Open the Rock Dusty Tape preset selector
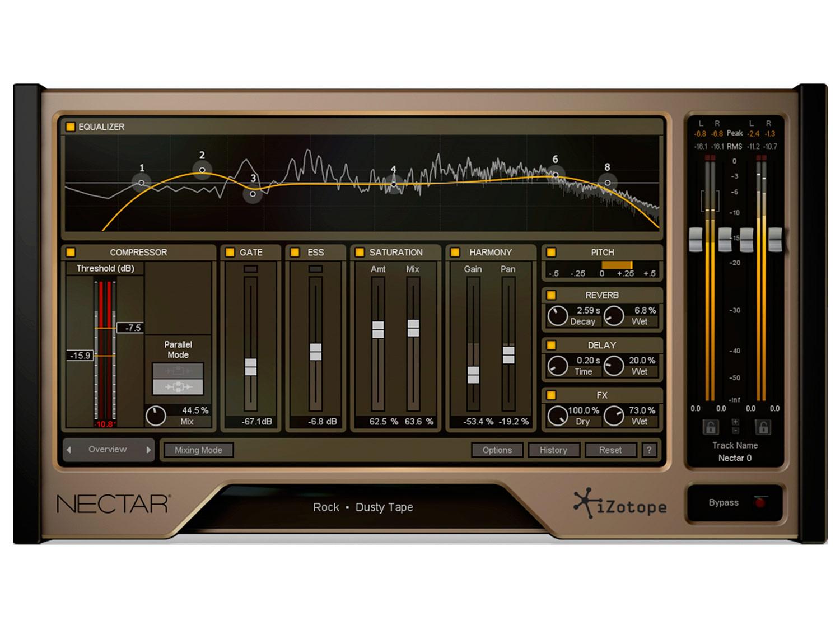 click(363, 507)
